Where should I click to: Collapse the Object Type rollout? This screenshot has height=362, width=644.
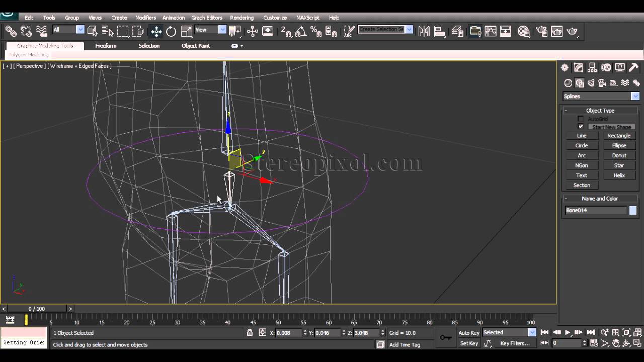click(600, 111)
